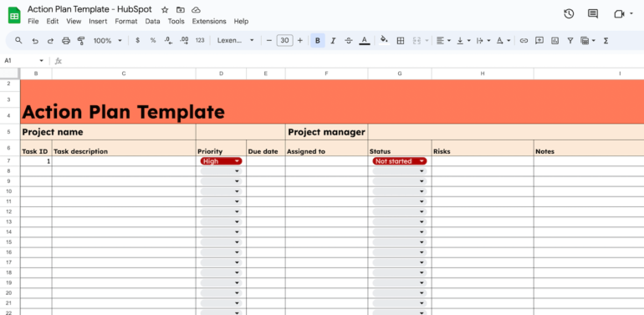
Task: Click the document title Action Plan Template - HubSpot
Action: point(89,9)
